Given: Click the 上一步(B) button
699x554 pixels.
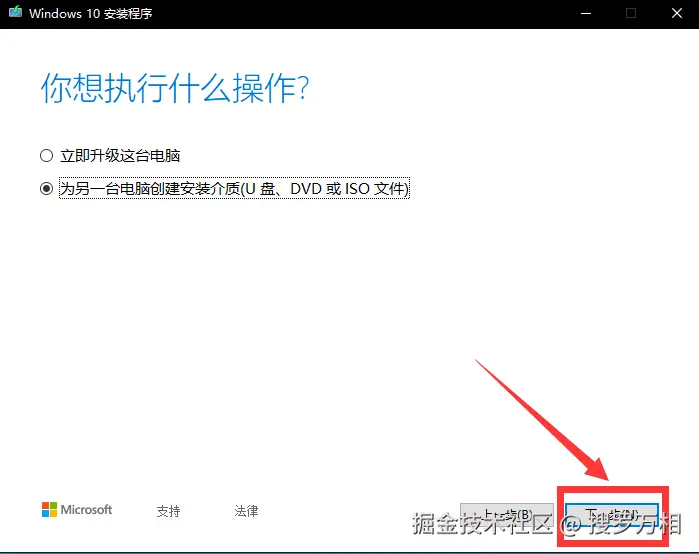Looking at the screenshot, I should [507, 516].
